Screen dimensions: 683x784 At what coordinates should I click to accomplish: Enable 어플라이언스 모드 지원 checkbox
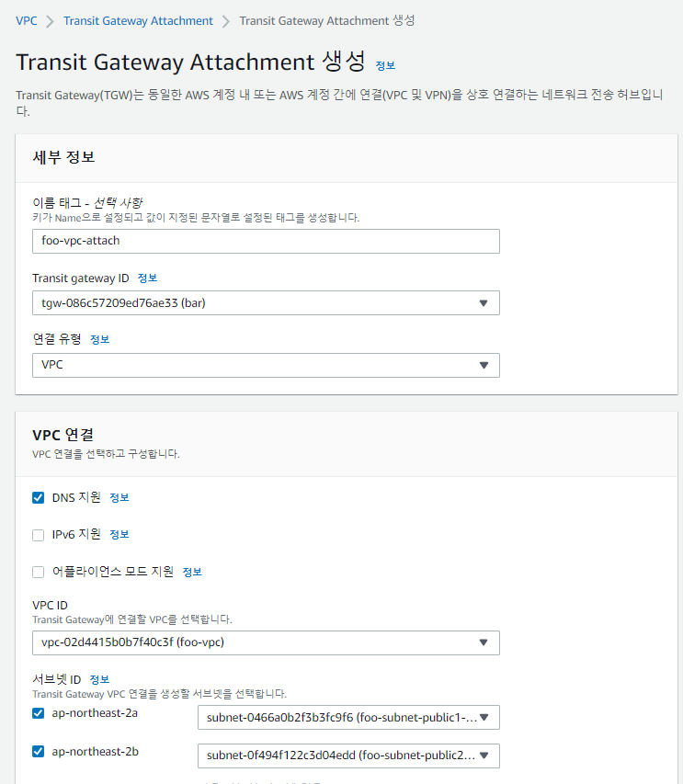click(x=39, y=572)
